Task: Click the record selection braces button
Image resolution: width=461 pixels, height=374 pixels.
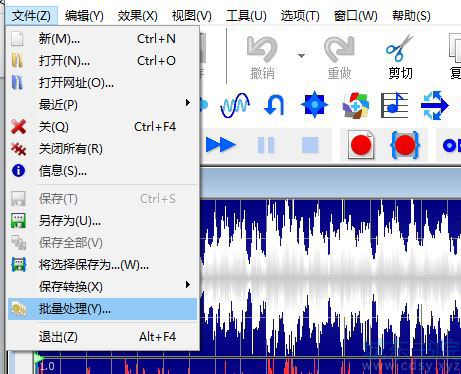Action: coord(405,145)
